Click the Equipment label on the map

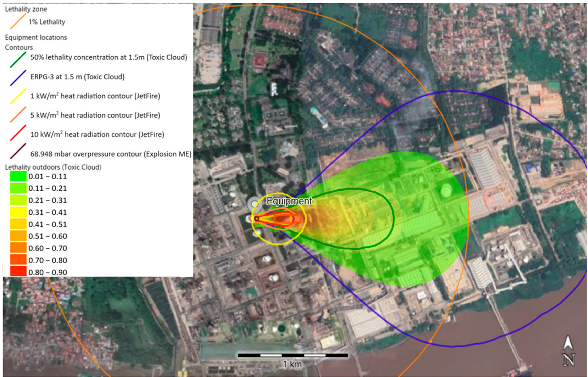(x=289, y=201)
